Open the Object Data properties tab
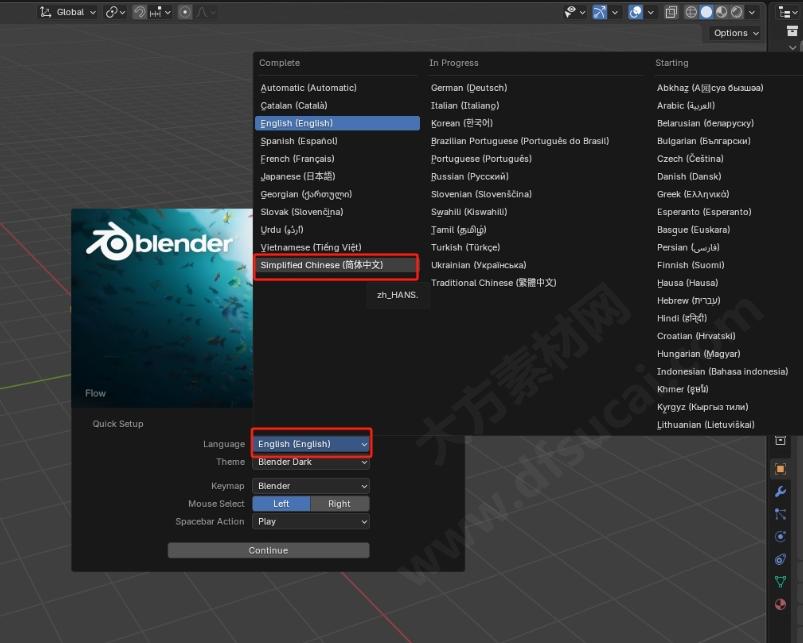This screenshot has width=803, height=643. pos(780,582)
